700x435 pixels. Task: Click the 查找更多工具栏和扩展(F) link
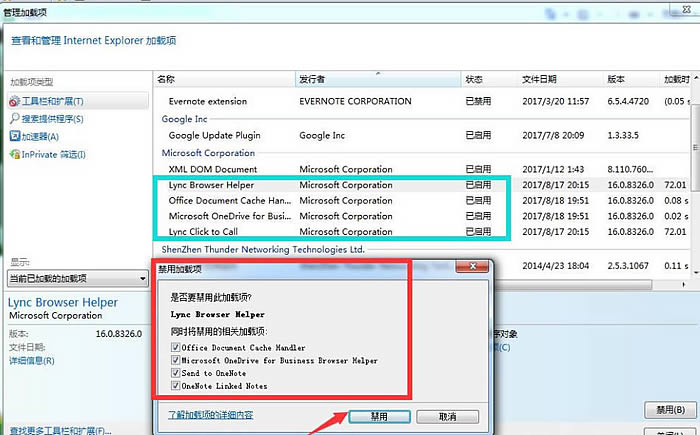pos(60,431)
